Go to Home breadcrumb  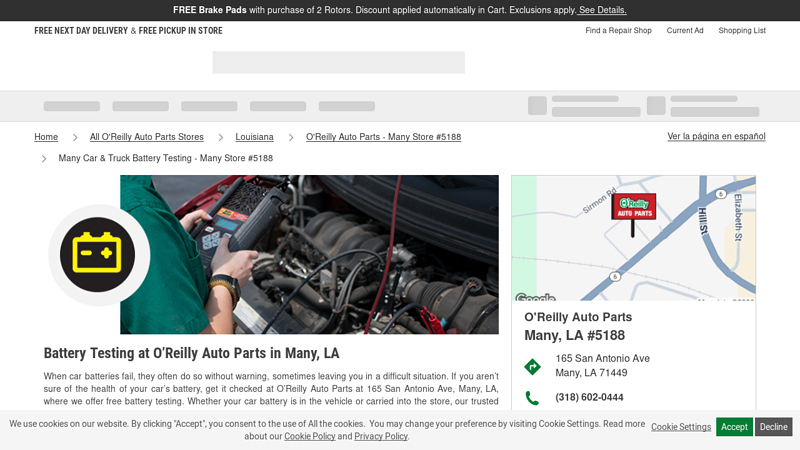point(46,137)
